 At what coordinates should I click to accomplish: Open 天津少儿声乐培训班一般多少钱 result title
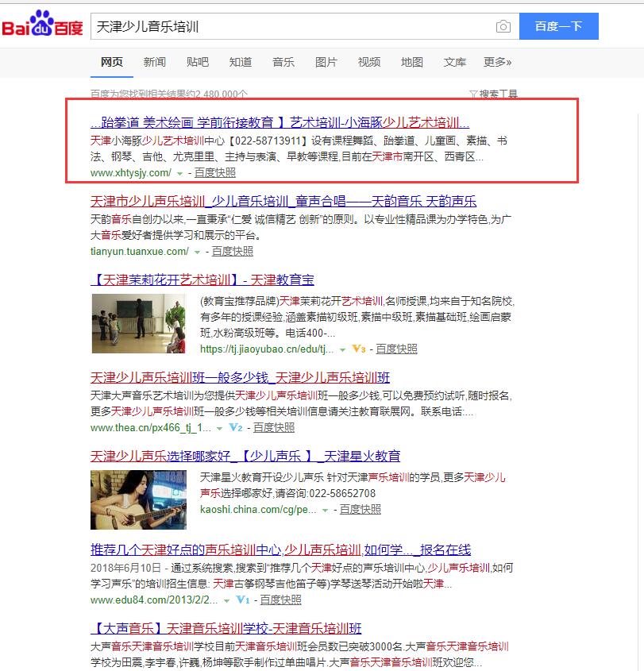pos(240,377)
